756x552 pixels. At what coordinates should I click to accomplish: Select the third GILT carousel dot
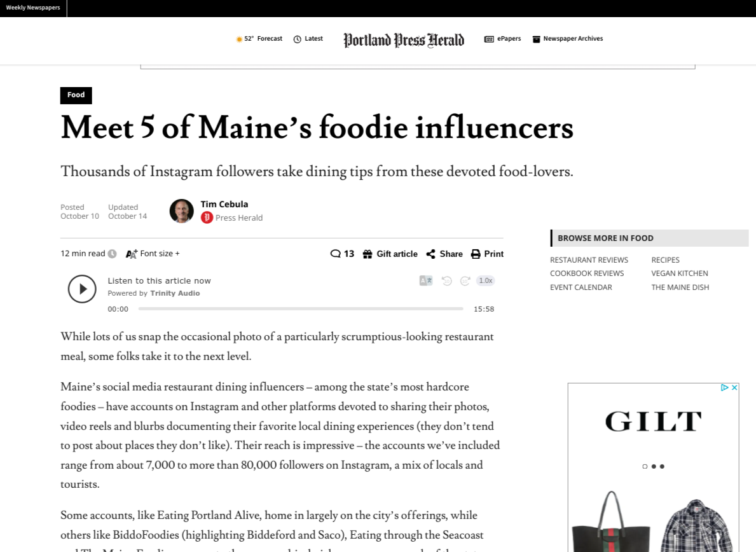662,467
